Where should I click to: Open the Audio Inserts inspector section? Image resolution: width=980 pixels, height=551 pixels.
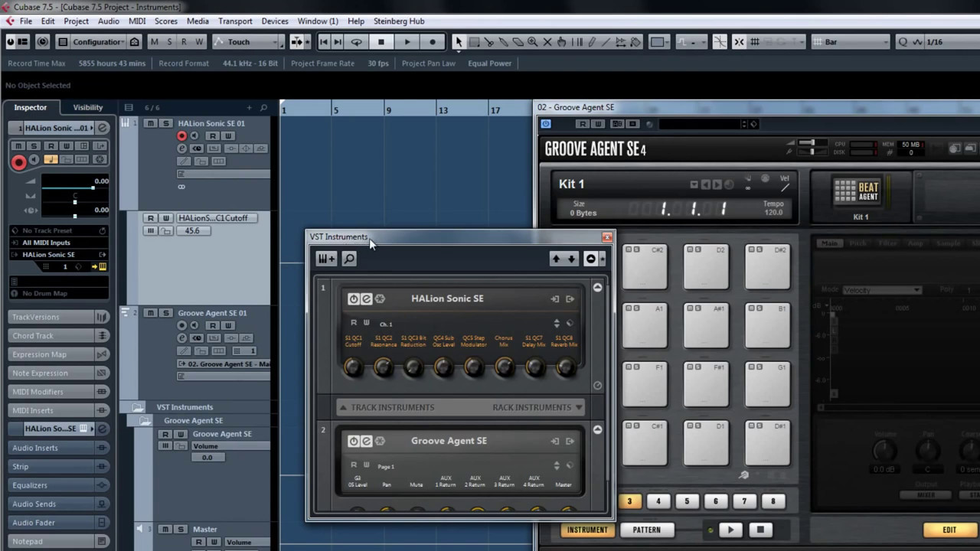[x=59, y=448]
